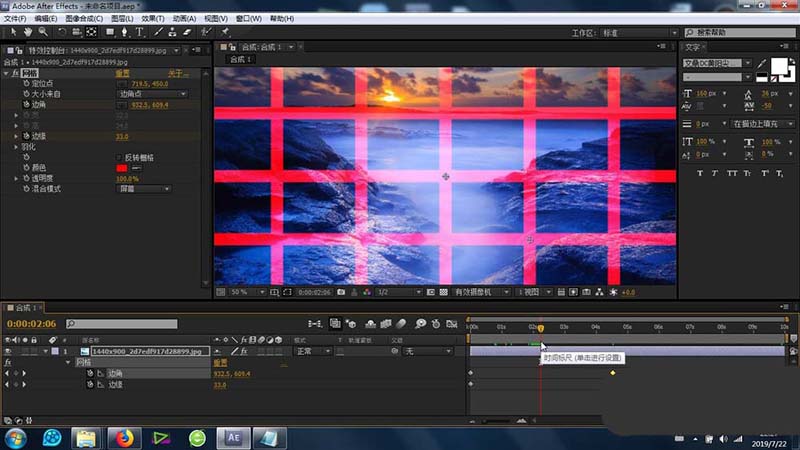Open the 1/2 resolution dropdown
The height and width of the screenshot is (450, 800).
(399, 292)
